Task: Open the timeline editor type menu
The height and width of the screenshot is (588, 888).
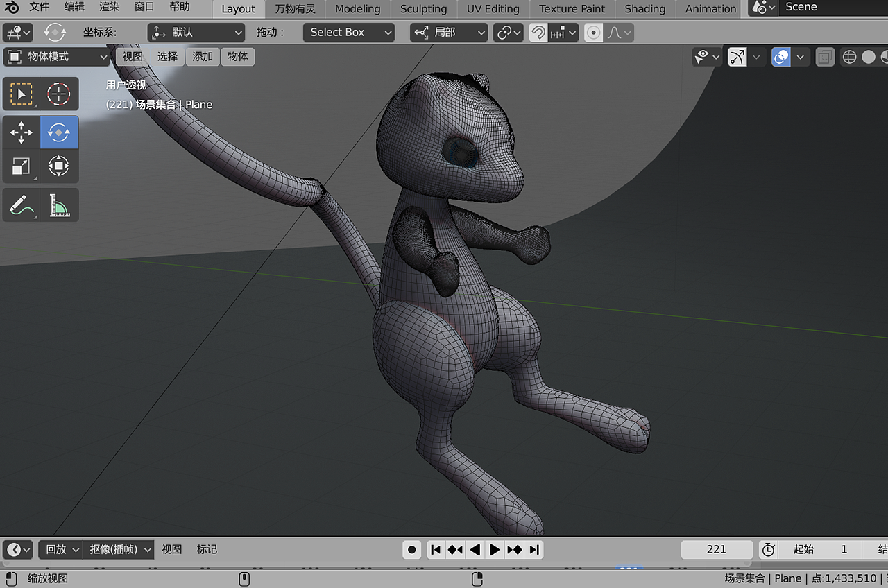Action: click(19, 550)
